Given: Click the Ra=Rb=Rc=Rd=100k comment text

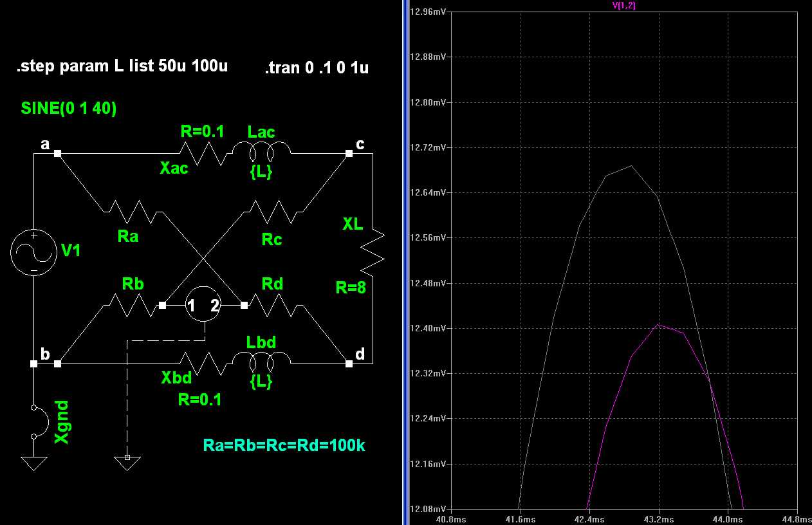Looking at the screenshot, I should [284, 445].
